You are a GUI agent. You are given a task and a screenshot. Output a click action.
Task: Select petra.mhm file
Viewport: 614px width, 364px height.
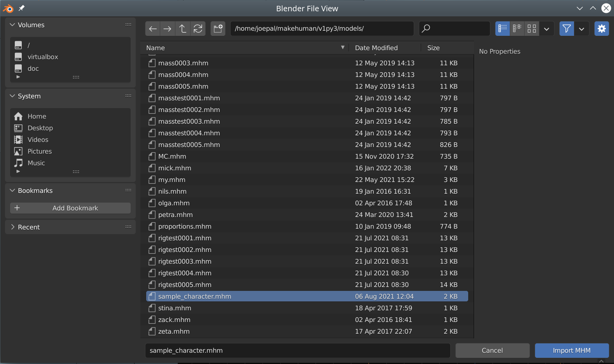click(x=307, y=215)
